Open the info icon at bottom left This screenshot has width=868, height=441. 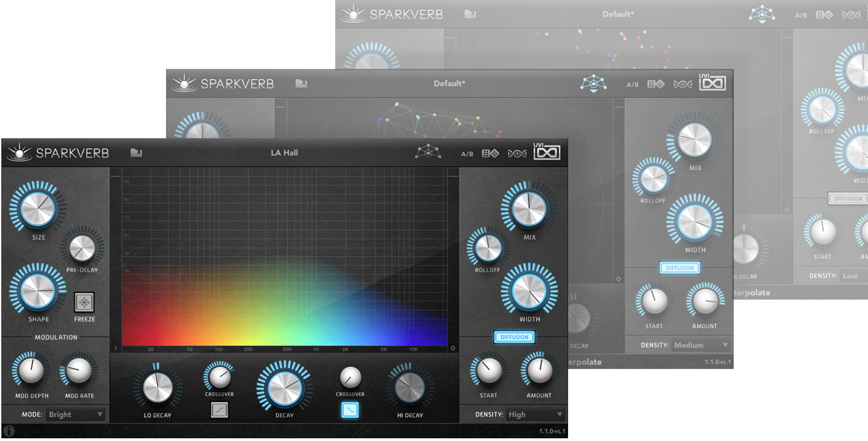(9, 431)
